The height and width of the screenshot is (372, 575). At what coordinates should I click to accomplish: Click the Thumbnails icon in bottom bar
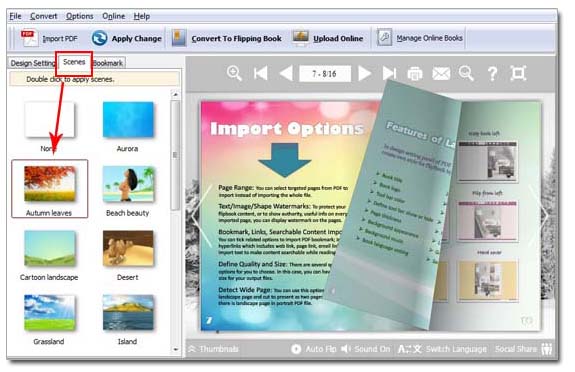192,349
